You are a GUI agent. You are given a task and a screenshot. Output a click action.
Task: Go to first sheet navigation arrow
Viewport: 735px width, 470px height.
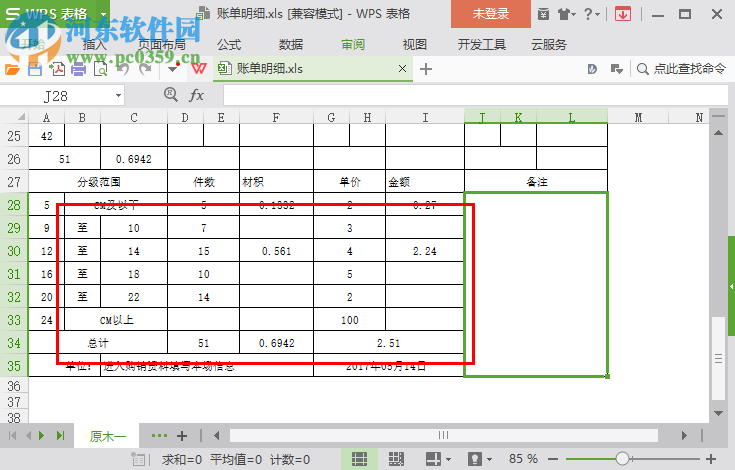click(x=13, y=436)
